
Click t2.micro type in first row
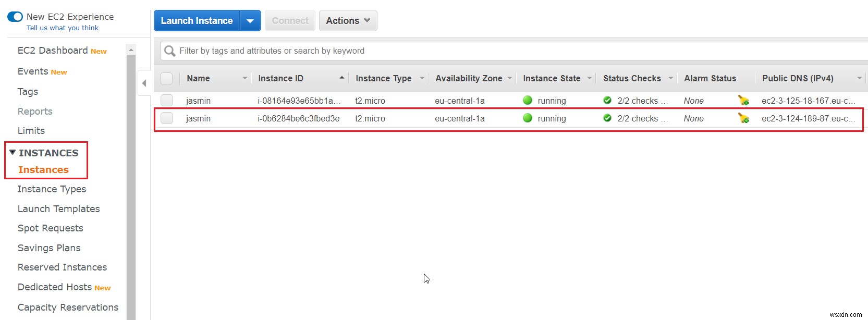(x=370, y=101)
